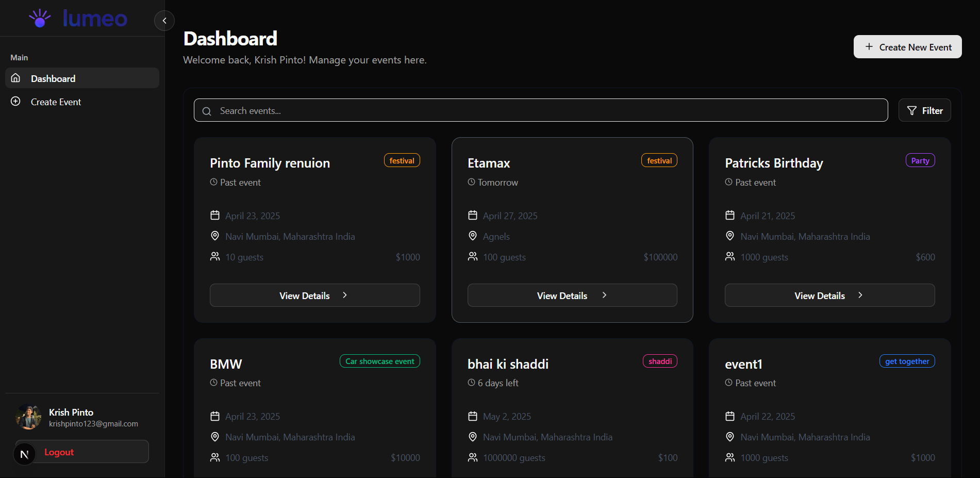Click the festival badge on the Etamax card
This screenshot has width=980, height=478.
659,160
